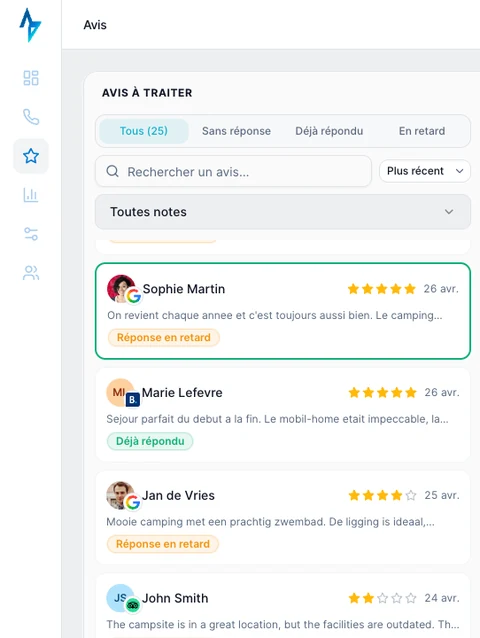Click the AVIS À TRAITER heading

click(x=147, y=93)
